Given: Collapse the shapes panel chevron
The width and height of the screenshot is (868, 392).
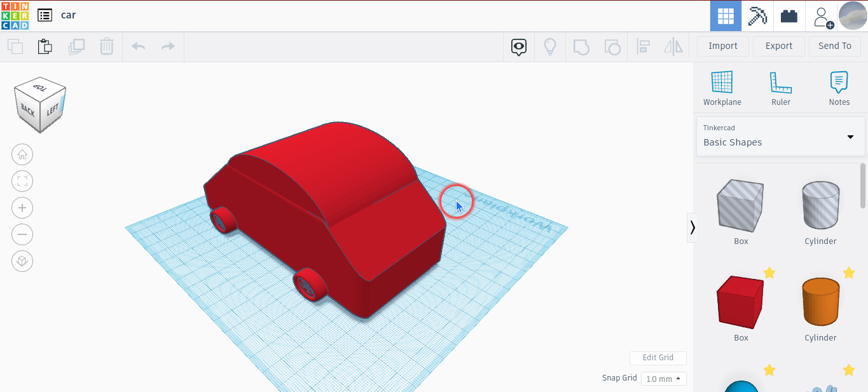Looking at the screenshot, I should (692, 227).
